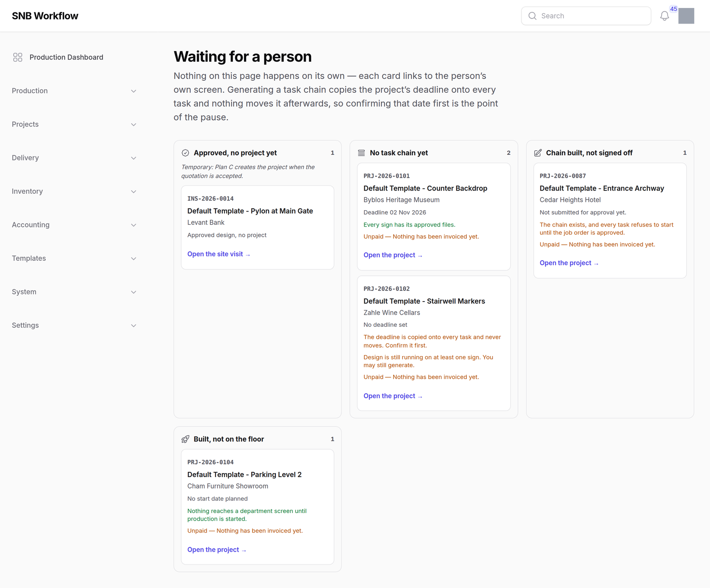Click the SNB Workflow logo title

tap(45, 16)
